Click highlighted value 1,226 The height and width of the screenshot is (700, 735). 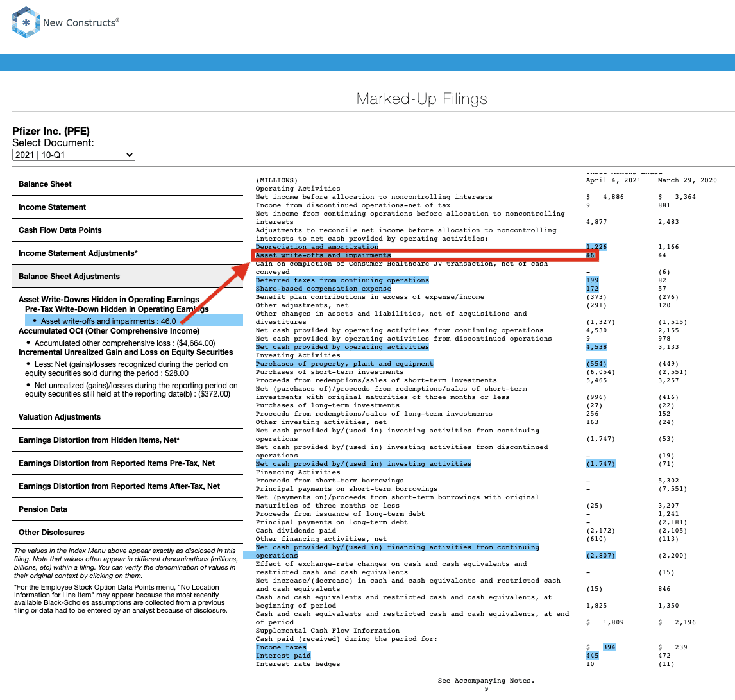pos(596,246)
